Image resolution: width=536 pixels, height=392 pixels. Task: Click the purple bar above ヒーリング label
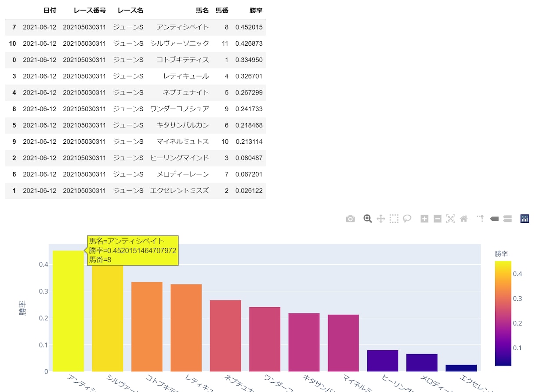pyautogui.click(x=383, y=361)
